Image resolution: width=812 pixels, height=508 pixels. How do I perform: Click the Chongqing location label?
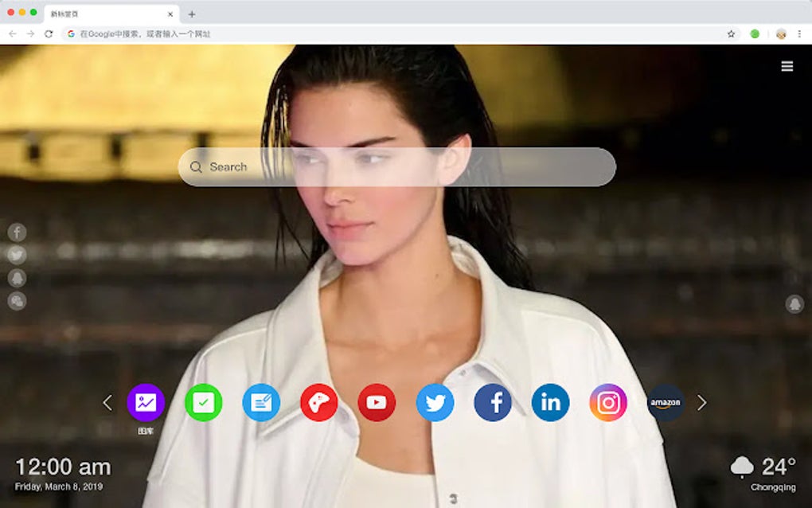pyautogui.click(x=773, y=487)
